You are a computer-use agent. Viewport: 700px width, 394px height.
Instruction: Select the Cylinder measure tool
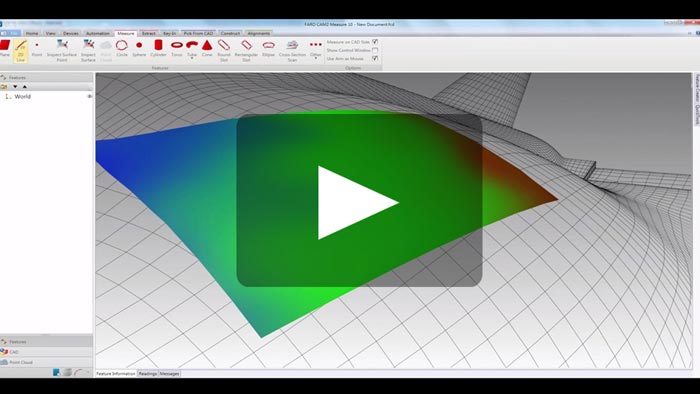coord(158,48)
